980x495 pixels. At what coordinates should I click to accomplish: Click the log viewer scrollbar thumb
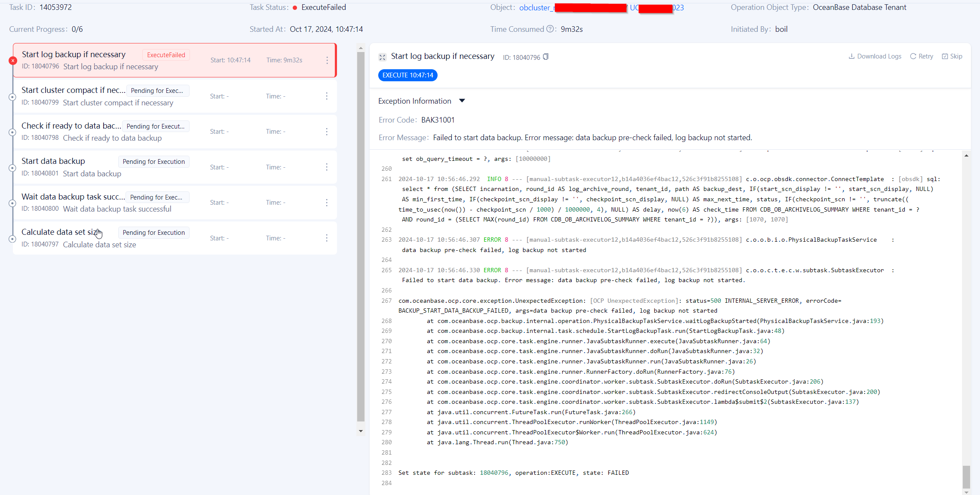click(966, 477)
